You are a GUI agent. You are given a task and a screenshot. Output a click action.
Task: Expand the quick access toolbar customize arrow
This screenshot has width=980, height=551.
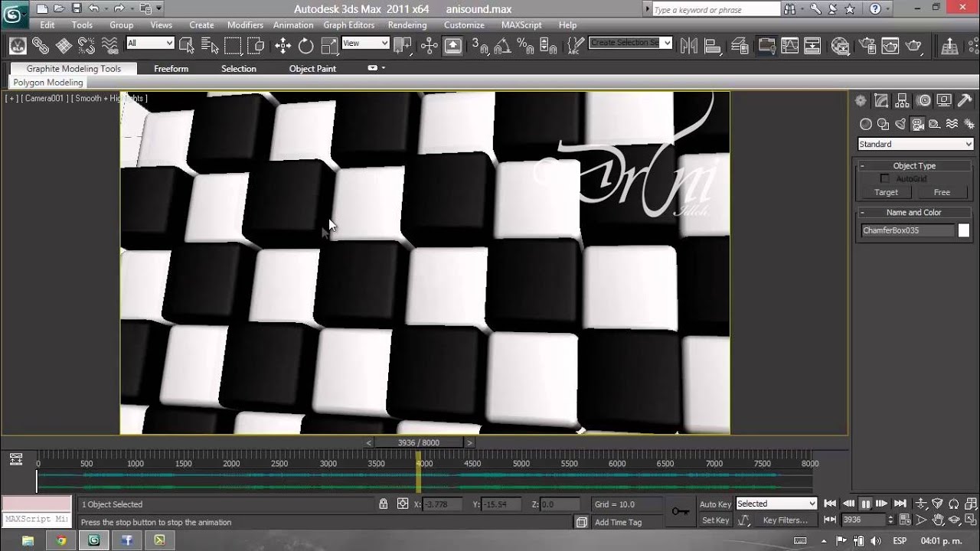159,9
